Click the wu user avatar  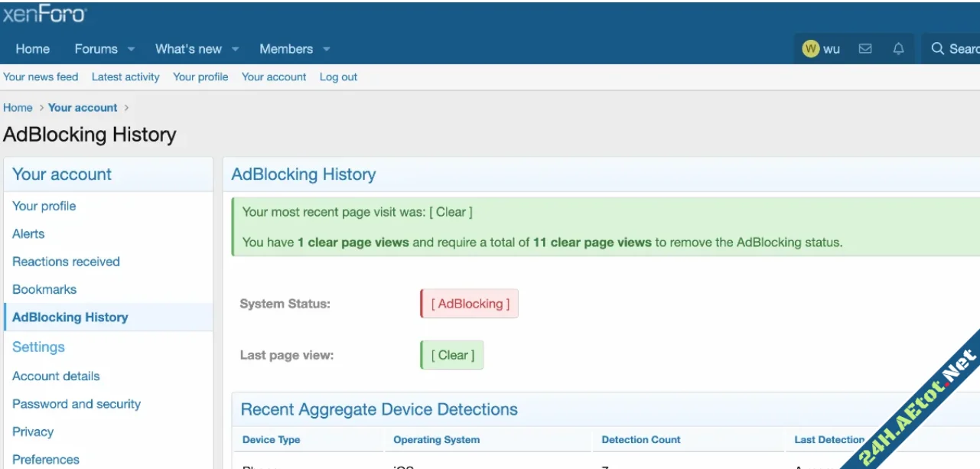810,49
